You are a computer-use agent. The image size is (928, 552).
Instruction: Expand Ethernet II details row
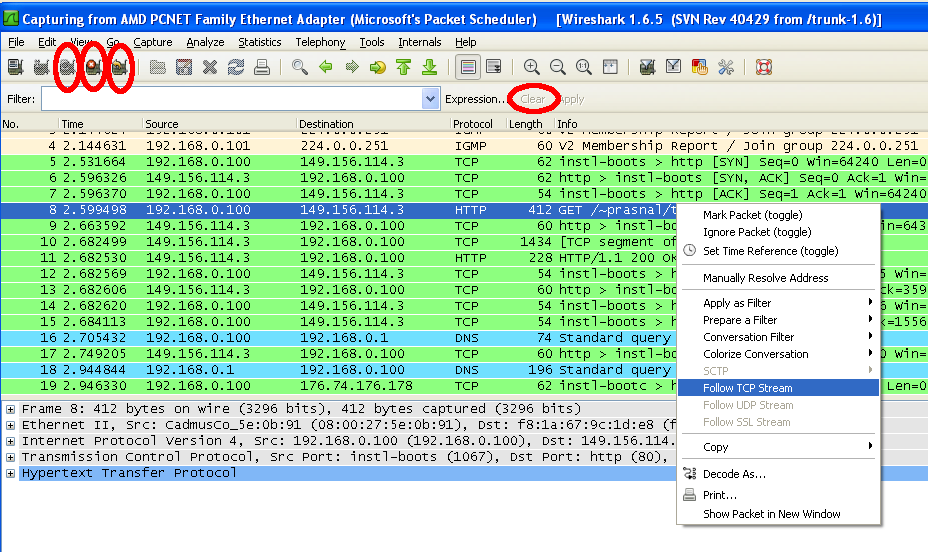point(10,425)
